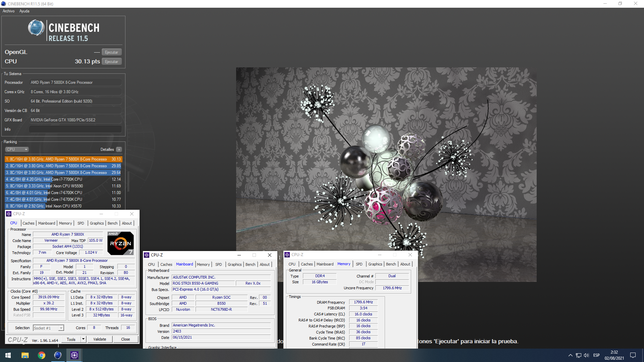Select the Xeon W5590 ranking entry
644x362 pixels.
pyautogui.click(x=63, y=186)
